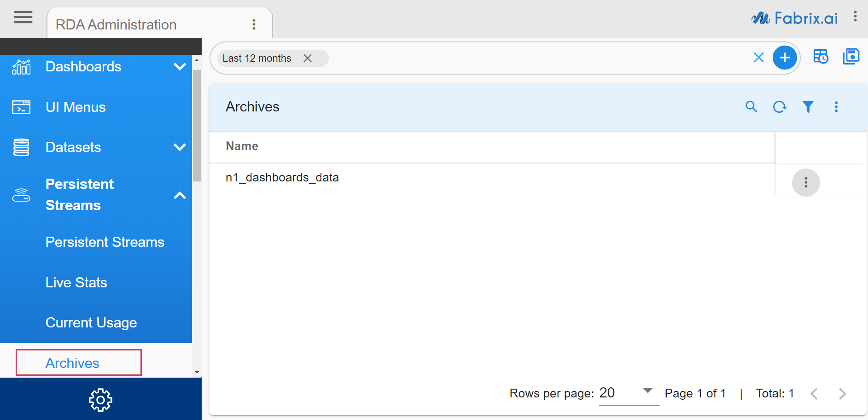Select the Live Stats menu item

76,282
